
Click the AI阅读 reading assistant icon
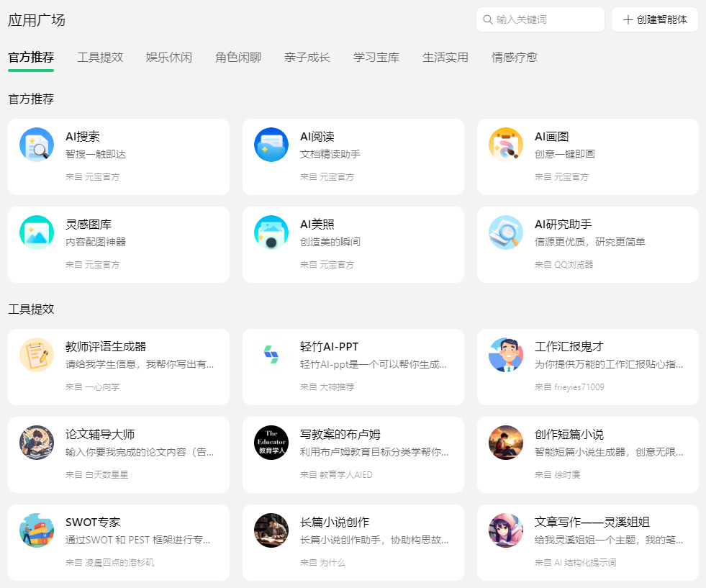click(x=271, y=144)
